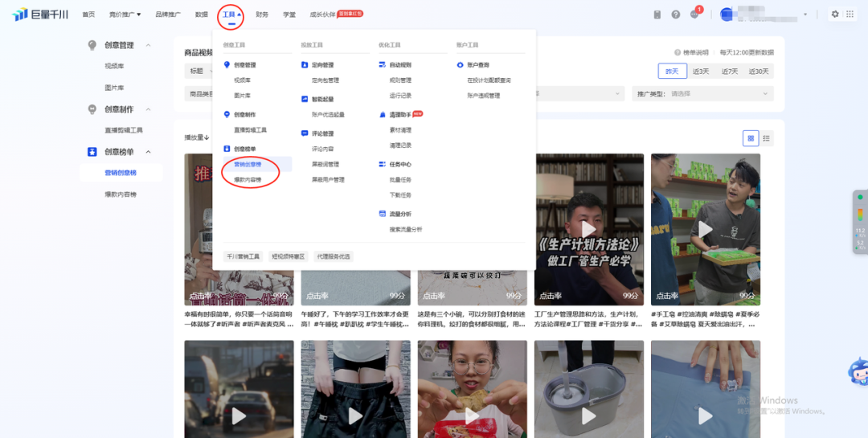Select the 近30天 time range
This screenshot has height=438, width=868.
tap(759, 71)
